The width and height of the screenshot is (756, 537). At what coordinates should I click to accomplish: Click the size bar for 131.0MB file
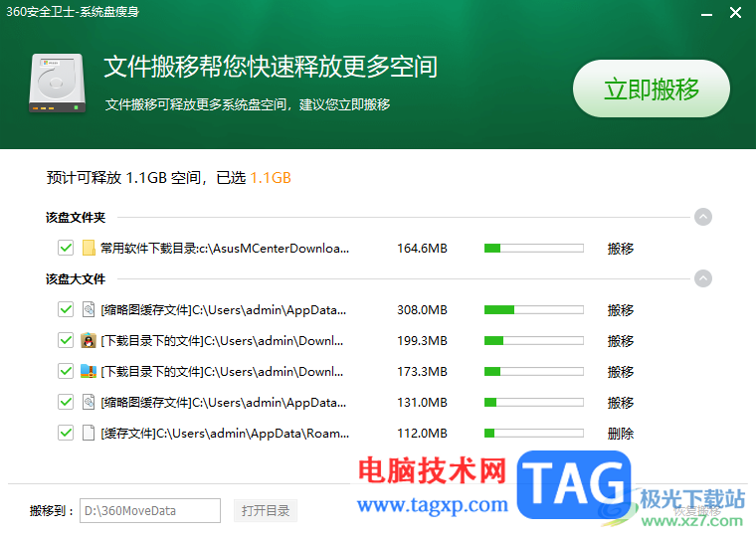pos(534,403)
